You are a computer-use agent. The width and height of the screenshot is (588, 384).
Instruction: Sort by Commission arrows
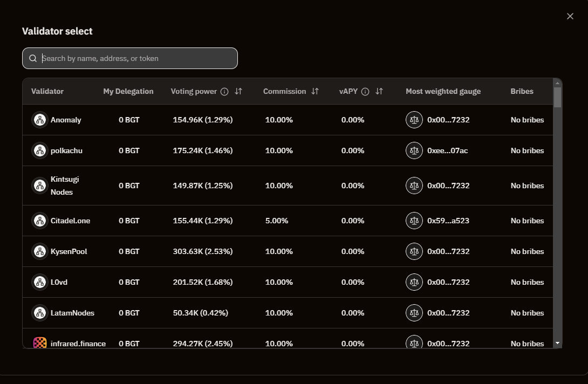coord(315,92)
